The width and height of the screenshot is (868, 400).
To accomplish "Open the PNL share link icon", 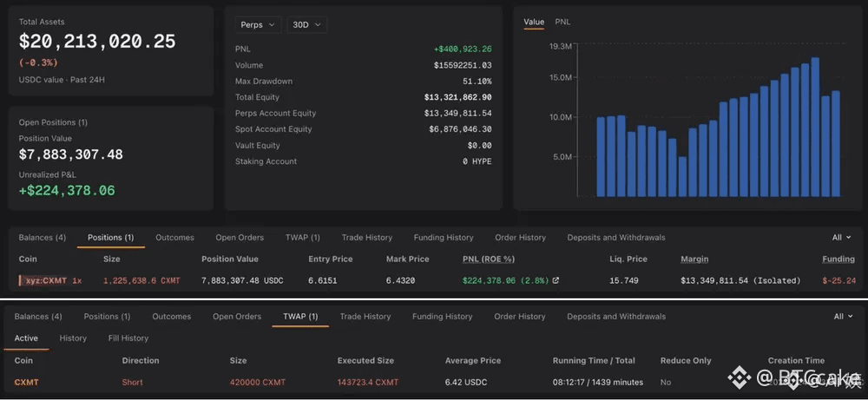I will click(x=556, y=280).
